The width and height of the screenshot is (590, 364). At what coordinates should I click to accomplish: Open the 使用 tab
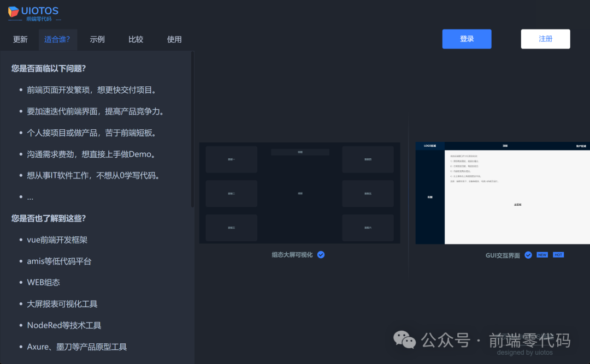(x=174, y=39)
